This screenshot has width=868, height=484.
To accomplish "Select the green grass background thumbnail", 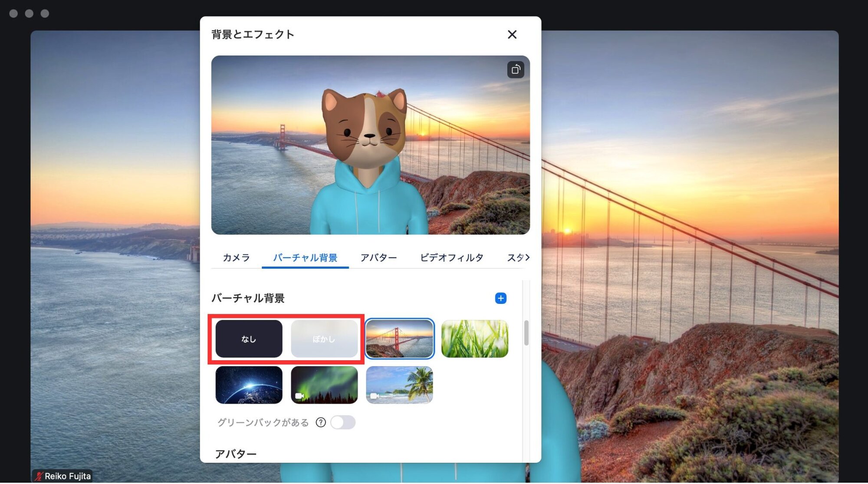I will 474,339.
